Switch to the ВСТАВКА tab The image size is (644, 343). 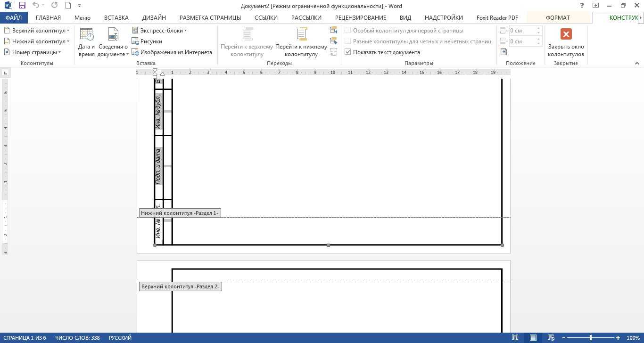(116, 17)
